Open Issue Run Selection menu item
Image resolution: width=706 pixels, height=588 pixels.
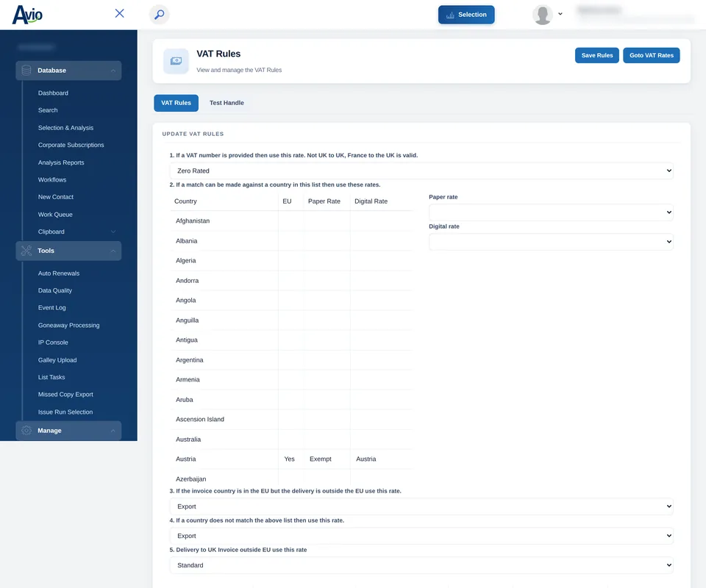[x=65, y=412]
